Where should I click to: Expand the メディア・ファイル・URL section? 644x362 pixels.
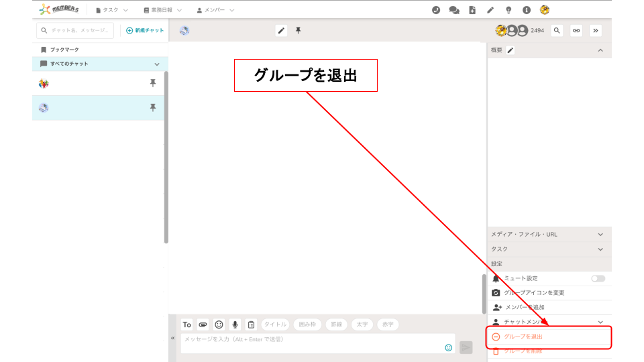coord(600,235)
